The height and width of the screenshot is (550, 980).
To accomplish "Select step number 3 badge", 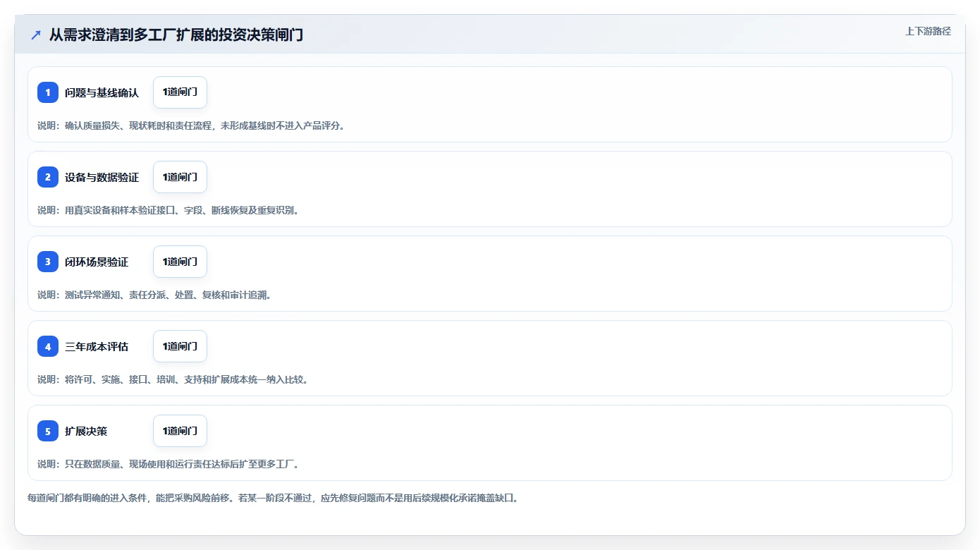I will [x=48, y=262].
